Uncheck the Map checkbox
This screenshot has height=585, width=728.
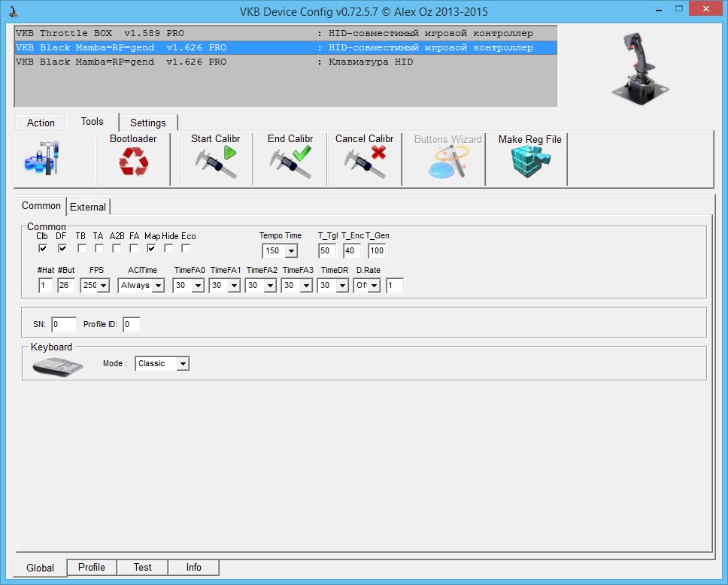click(x=151, y=248)
